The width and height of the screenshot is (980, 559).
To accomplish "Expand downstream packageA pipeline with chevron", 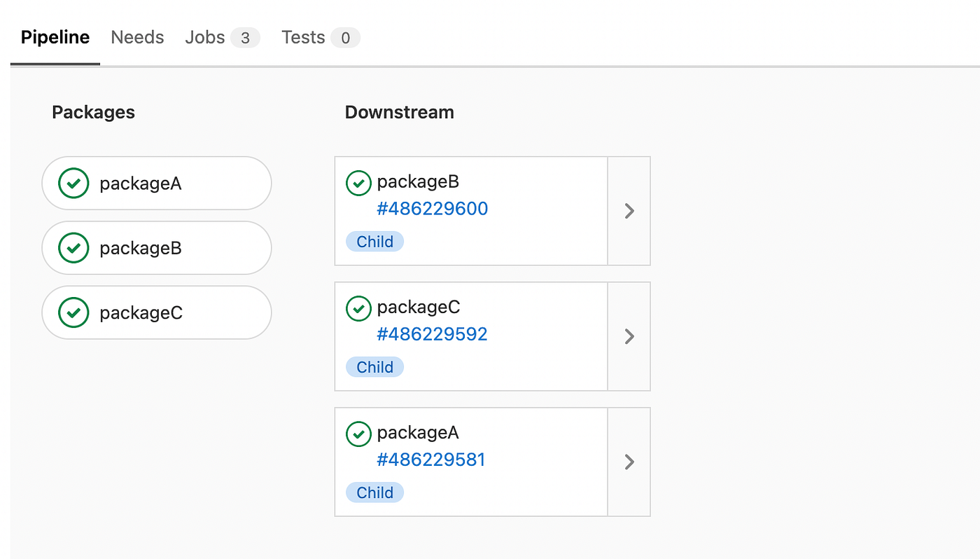I will (629, 462).
